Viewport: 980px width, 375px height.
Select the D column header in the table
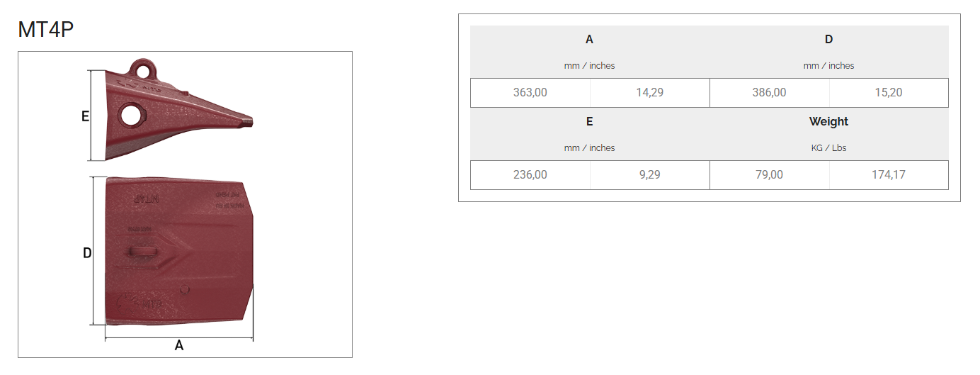coord(828,40)
